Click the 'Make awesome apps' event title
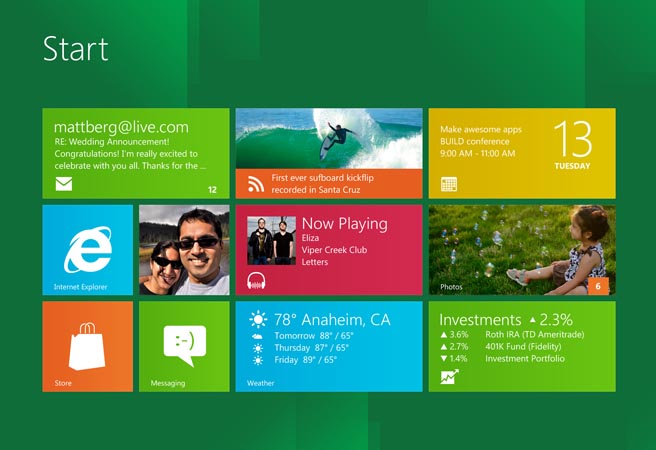The image size is (656, 450). click(481, 130)
